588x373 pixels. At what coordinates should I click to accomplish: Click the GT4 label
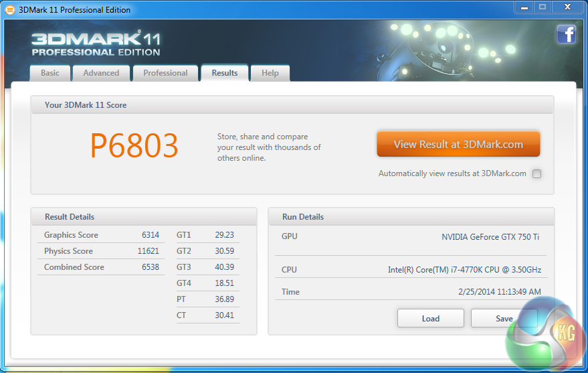(x=183, y=283)
